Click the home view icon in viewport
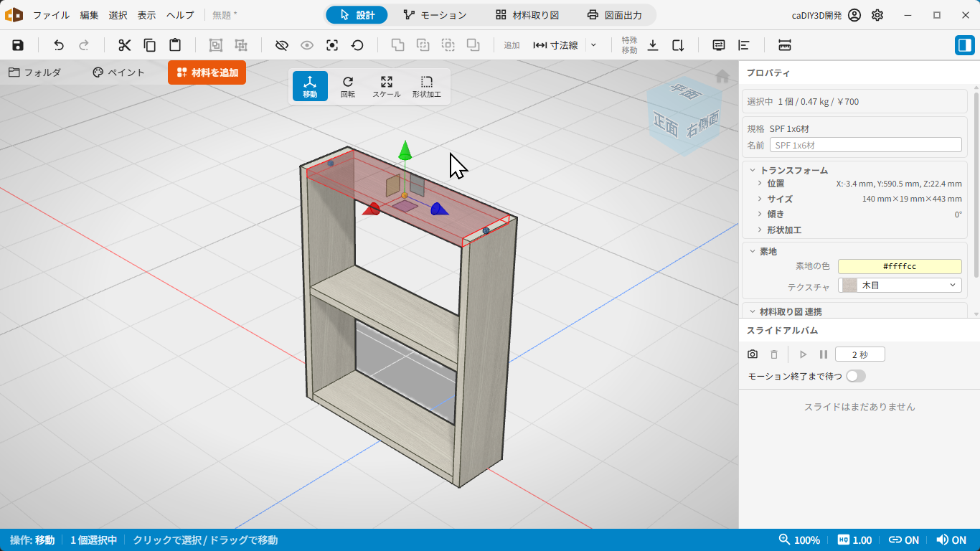The image size is (980, 551). [x=722, y=76]
